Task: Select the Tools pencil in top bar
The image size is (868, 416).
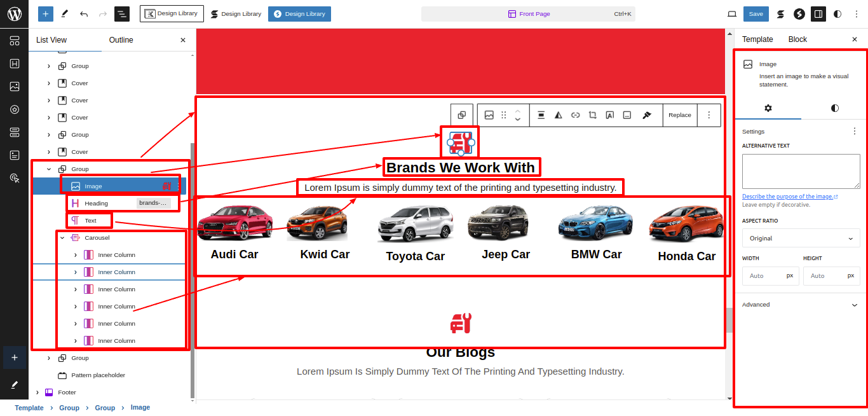Action: coord(65,14)
